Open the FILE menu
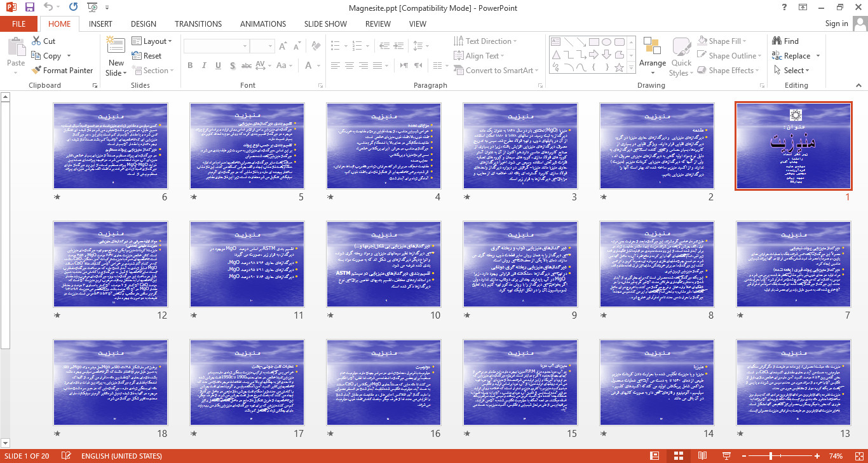 (x=18, y=24)
